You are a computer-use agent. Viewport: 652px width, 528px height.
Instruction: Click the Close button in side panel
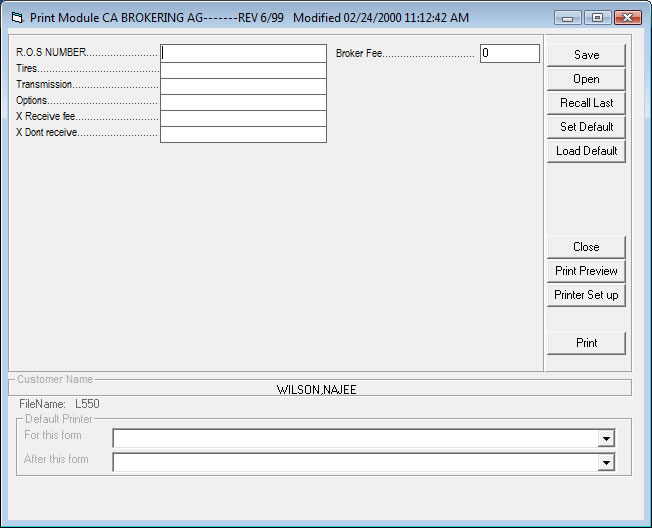pos(586,247)
